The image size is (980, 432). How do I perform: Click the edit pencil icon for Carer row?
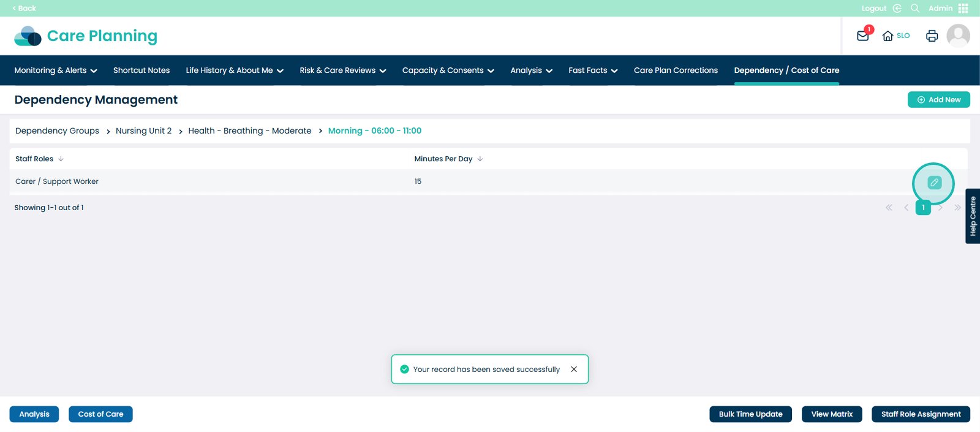pyautogui.click(x=933, y=183)
